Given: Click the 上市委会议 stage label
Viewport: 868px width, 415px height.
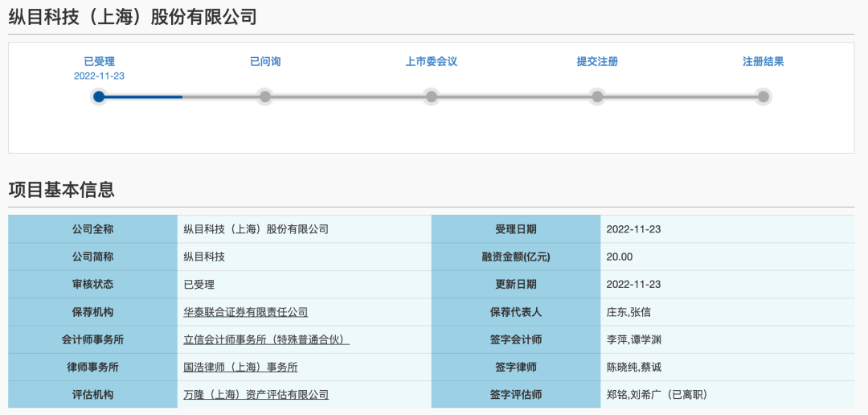Looking at the screenshot, I should coord(432,61).
